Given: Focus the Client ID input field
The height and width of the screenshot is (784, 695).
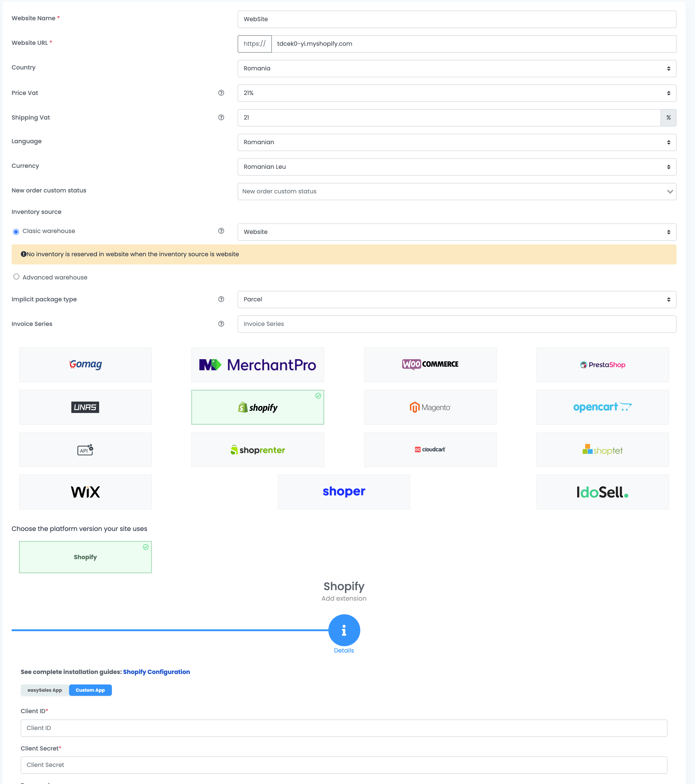Looking at the screenshot, I should click(x=344, y=728).
